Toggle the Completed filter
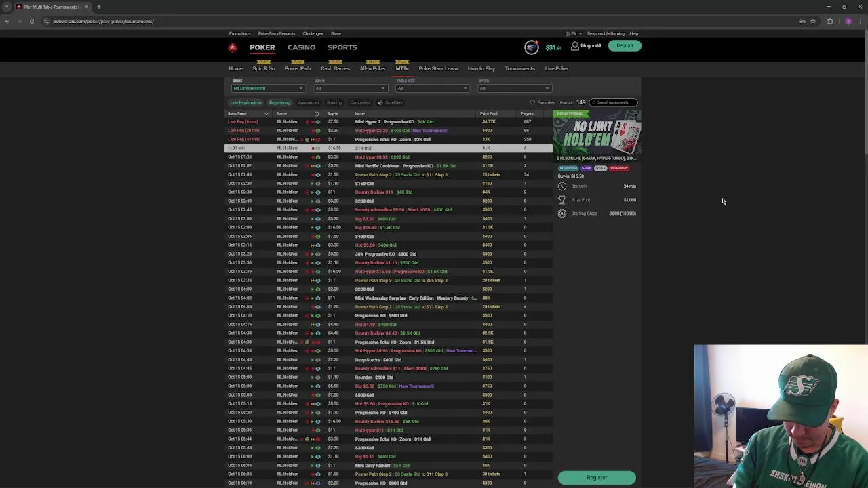 [359, 102]
